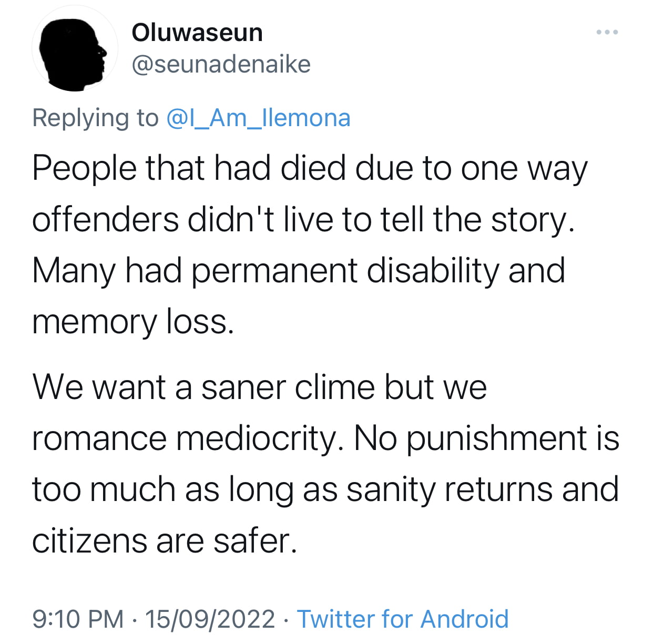Click the line 'too much as long as sanity returns and'
The image size is (653, 644).
coord(325,490)
